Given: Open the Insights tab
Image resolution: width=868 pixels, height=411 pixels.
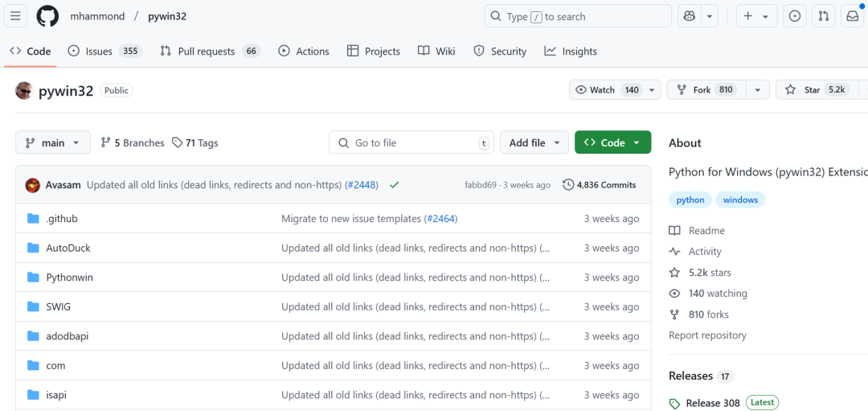Looking at the screenshot, I should pyautogui.click(x=571, y=51).
